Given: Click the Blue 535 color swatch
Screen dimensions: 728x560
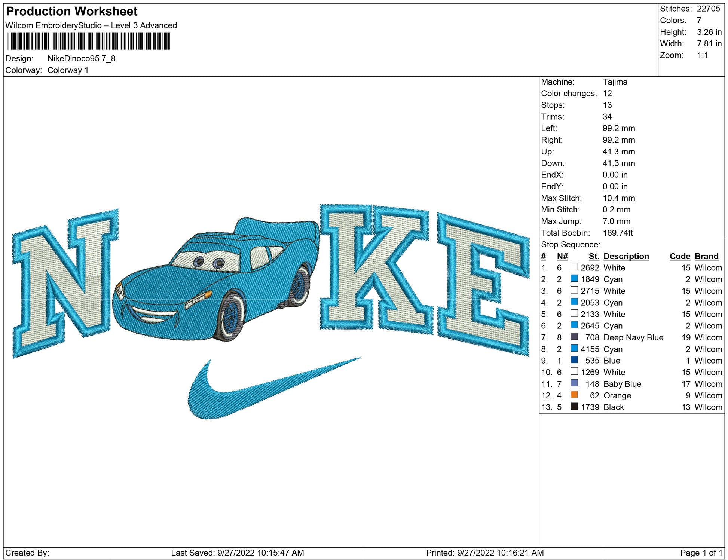Looking at the screenshot, I should click(574, 360).
